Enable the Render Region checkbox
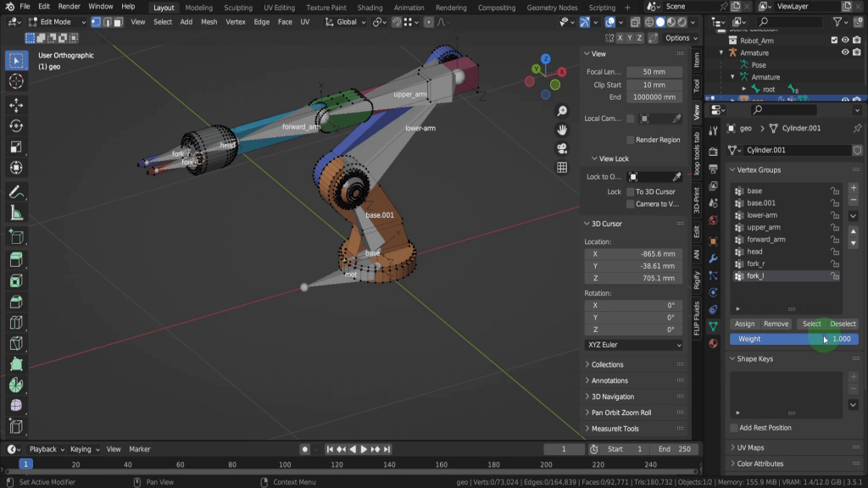This screenshot has width=868, height=488. (x=631, y=140)
